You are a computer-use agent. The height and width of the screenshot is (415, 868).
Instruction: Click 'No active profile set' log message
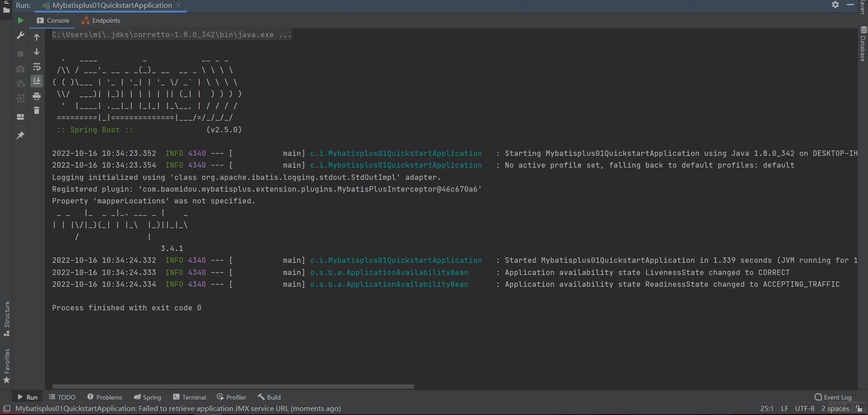[649, 165]
